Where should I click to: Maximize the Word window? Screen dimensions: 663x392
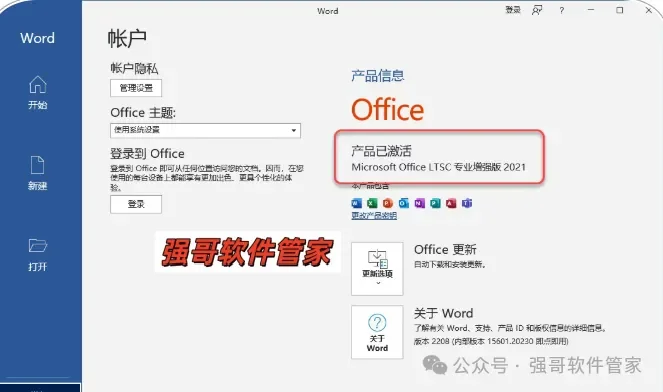point(619,10)
